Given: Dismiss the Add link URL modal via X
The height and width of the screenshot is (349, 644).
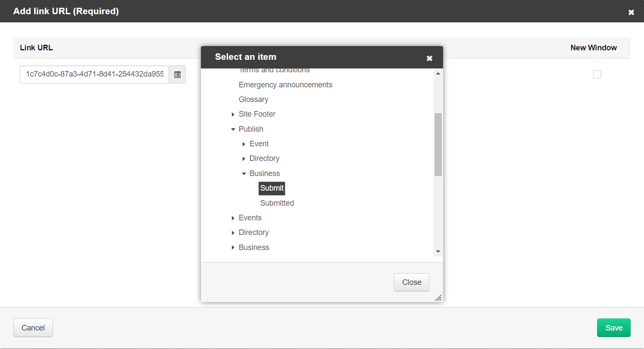Looking at the screenshot, I should click(x=631, y=12).
